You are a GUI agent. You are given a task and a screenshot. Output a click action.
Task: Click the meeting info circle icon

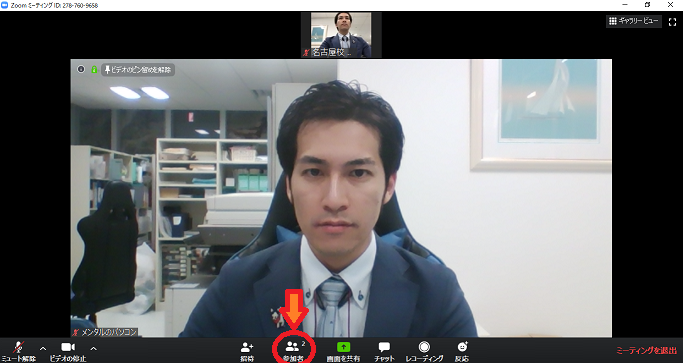point(81,69)
